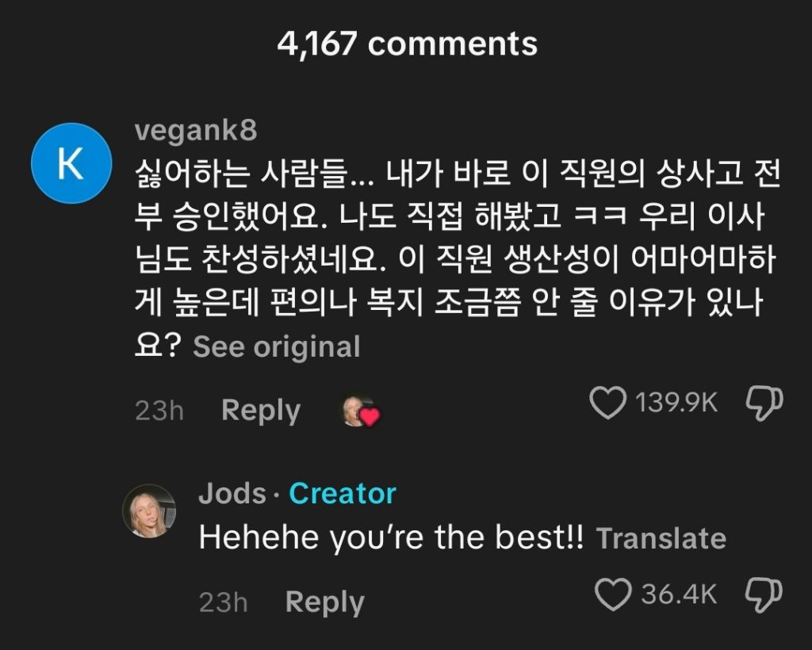
Task: Open the Jods username profile
Action: click(x=232, y=494)
